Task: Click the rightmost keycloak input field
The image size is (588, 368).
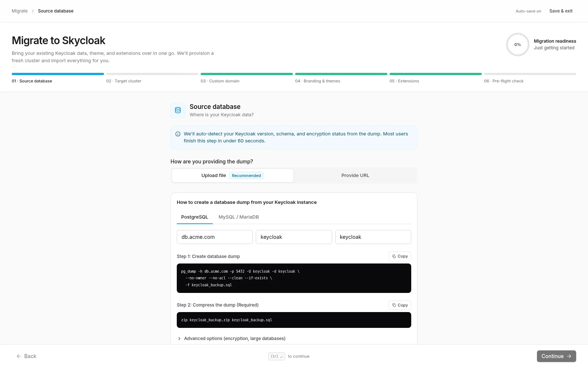Action: click(x=373, y=237)
